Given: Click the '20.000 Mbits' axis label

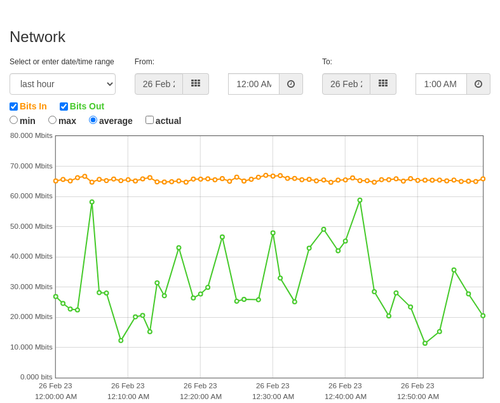Looking at the screenshot, I should (x=31, y=317).
